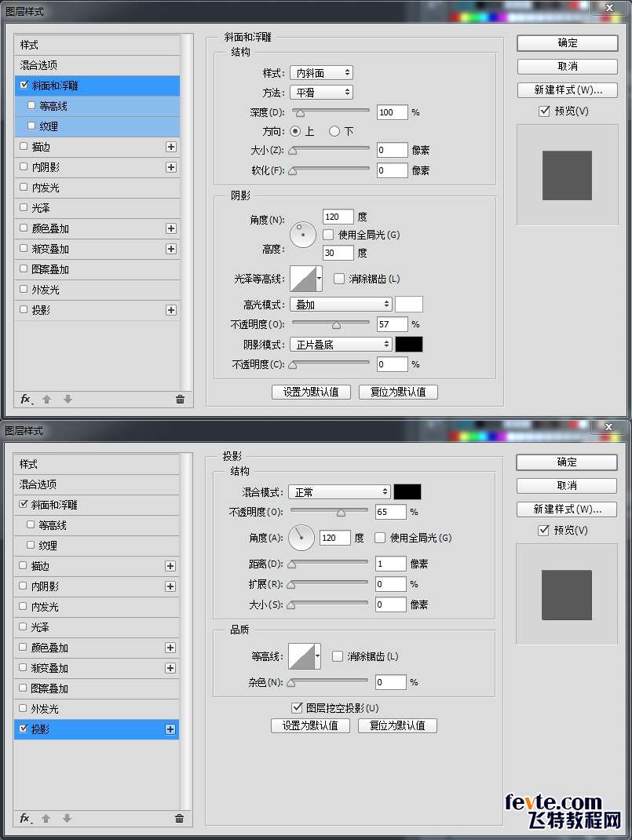Click the drop shadow 不透明度 slider handle
Image resolution: width=632 pixels, height=840 pixels.
[x=341, y=513]
